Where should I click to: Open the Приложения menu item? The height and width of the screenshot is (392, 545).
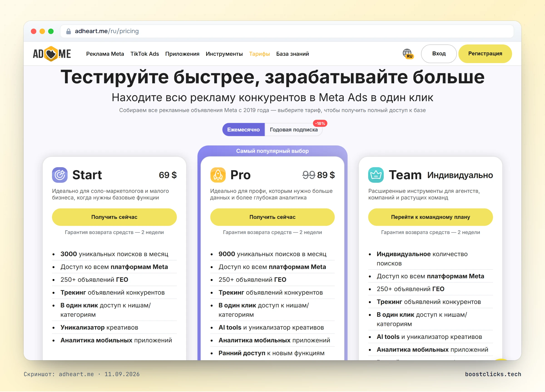(x=182, y=54)
